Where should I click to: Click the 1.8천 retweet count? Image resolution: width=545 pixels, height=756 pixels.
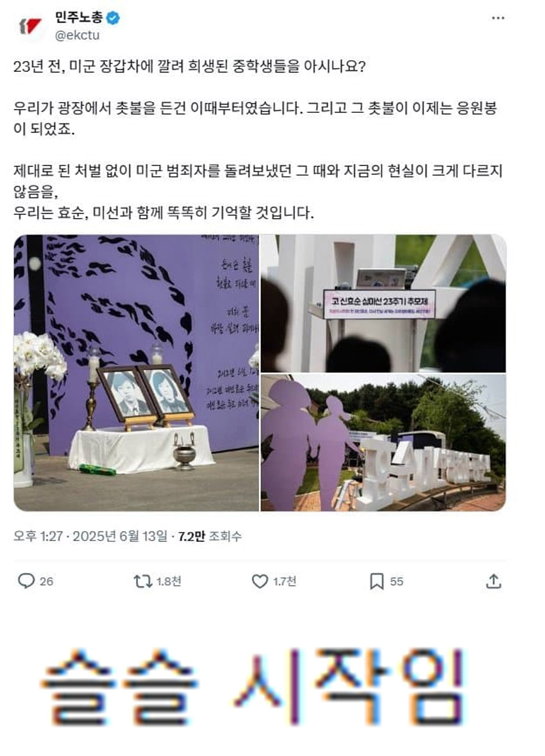pos(169,582)
